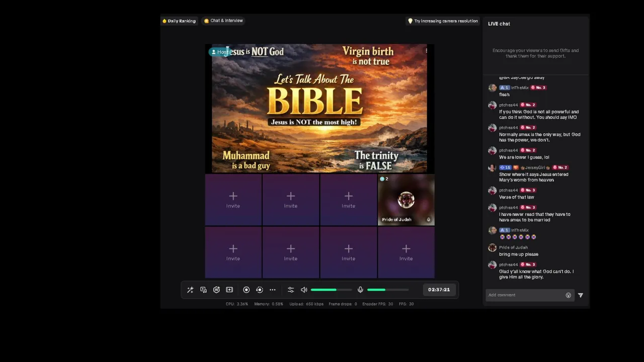Click the bottom-right Invite slot under Pride of Judah

tap(406, 252)
